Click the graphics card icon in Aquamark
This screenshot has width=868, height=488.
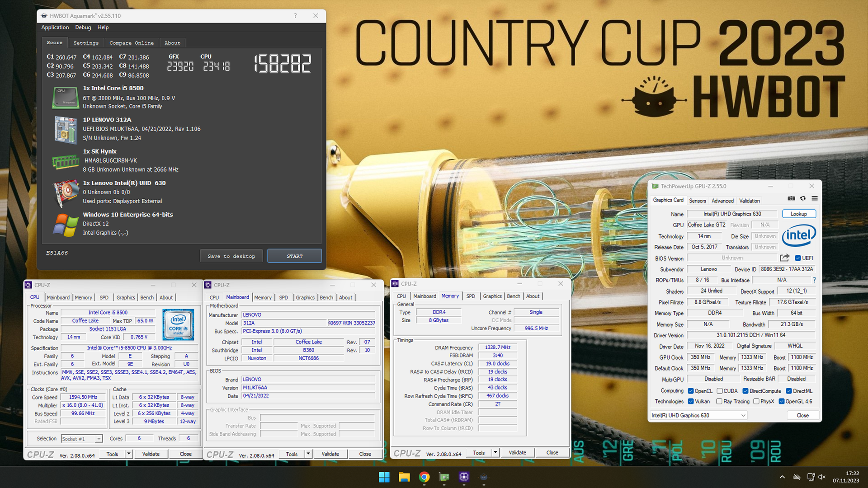tap(66, 193)
